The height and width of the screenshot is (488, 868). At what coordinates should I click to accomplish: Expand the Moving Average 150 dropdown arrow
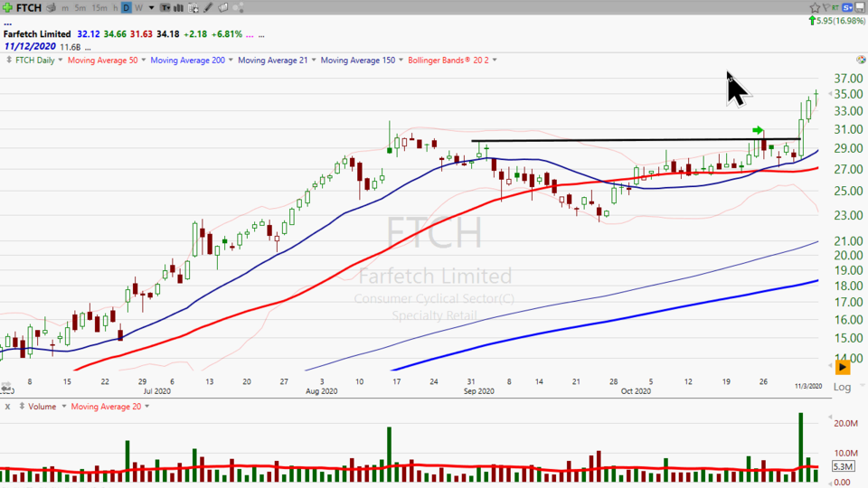401,60
